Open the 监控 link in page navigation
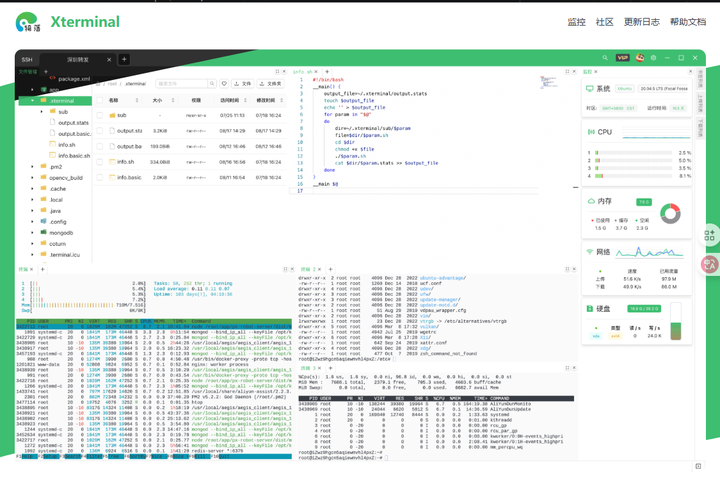Image resolution: width=720 pixels, height=484 pixels. 576,22
